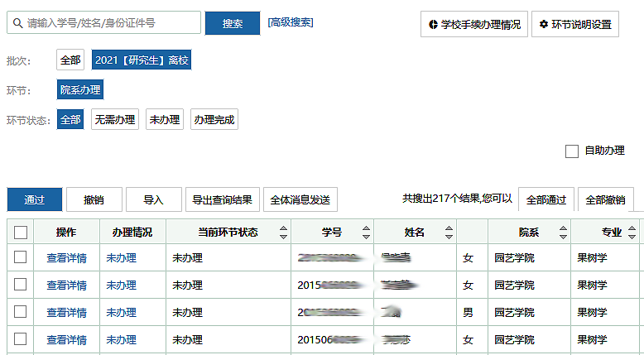This screenshot has width=644, height=355.
Task: Click 共搜出217个结果 text
Action: (441, 199)
